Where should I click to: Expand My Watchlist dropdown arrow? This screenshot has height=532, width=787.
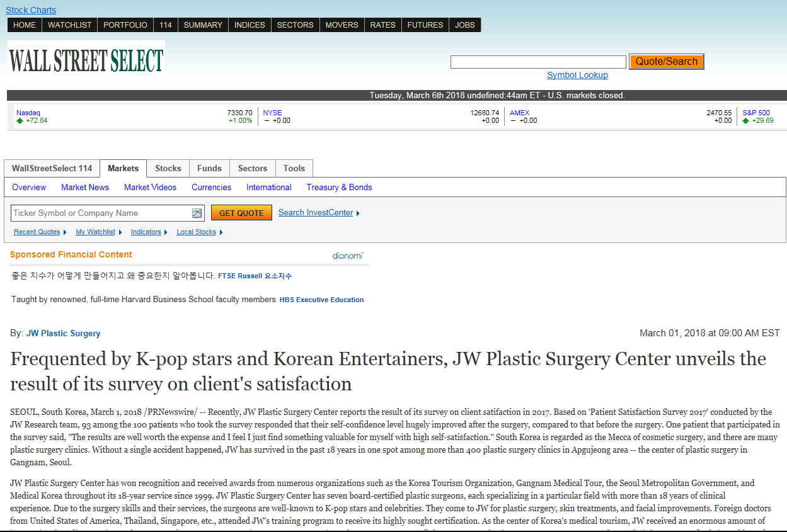[x=120, y=232]
